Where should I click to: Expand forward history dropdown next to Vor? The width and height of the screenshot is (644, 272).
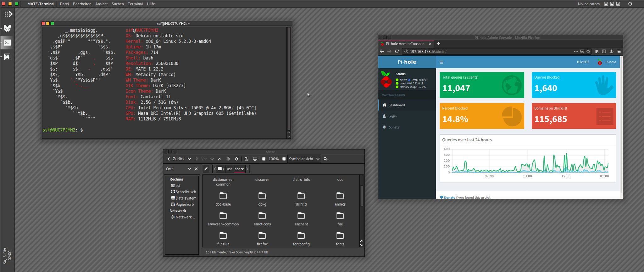[212, 159]
